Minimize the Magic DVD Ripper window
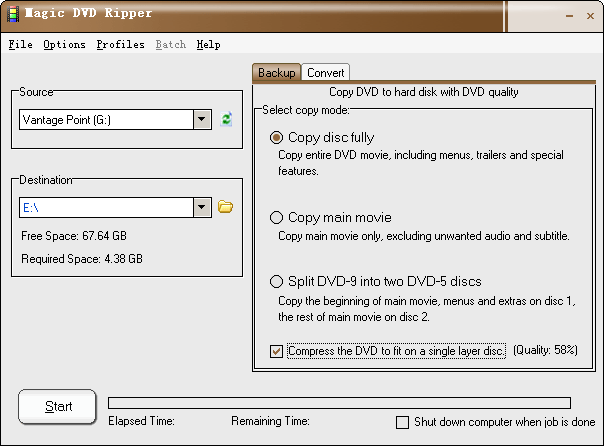 569,16
